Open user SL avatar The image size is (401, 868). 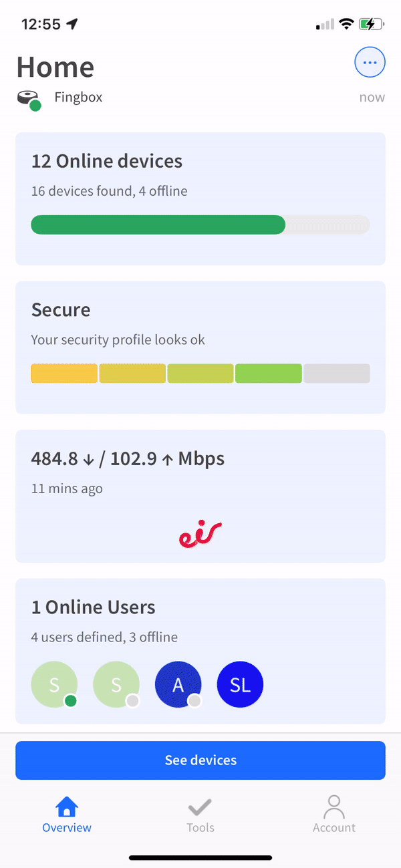pos(240,684)
